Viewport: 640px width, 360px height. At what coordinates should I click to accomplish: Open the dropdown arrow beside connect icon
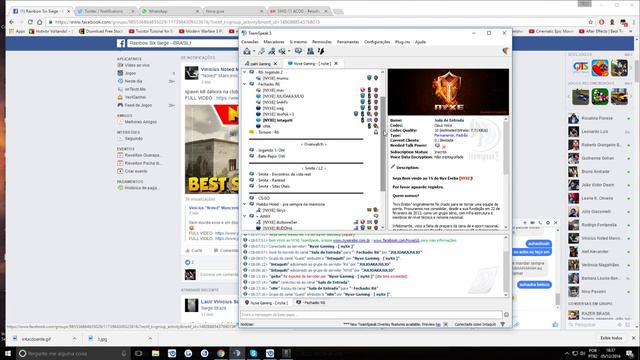coord(254,51)
